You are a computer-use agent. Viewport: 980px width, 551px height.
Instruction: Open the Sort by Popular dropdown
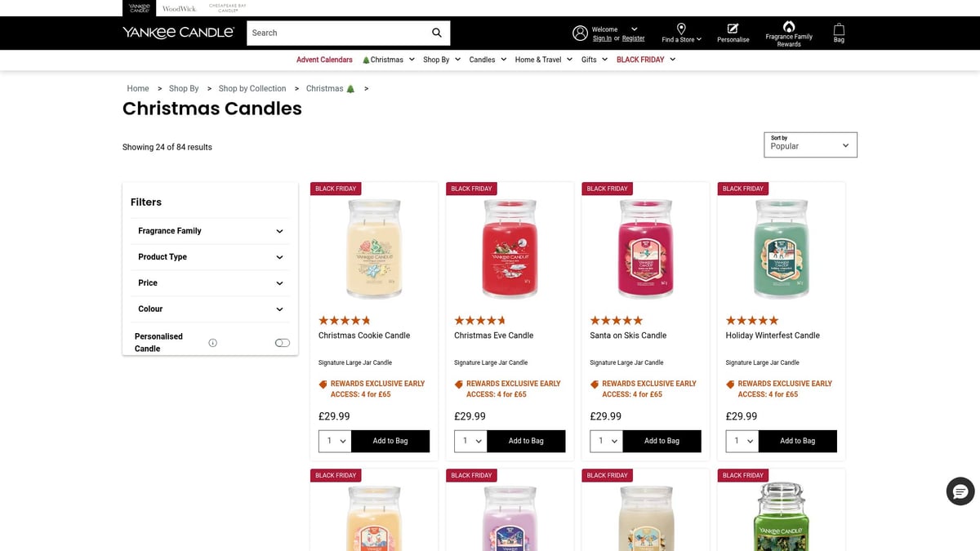point(810,144)
